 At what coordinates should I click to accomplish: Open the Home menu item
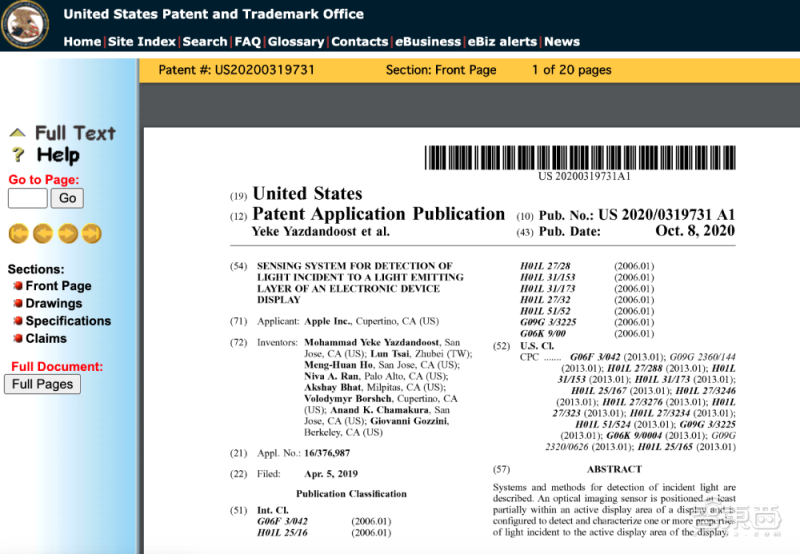[82, 42]
